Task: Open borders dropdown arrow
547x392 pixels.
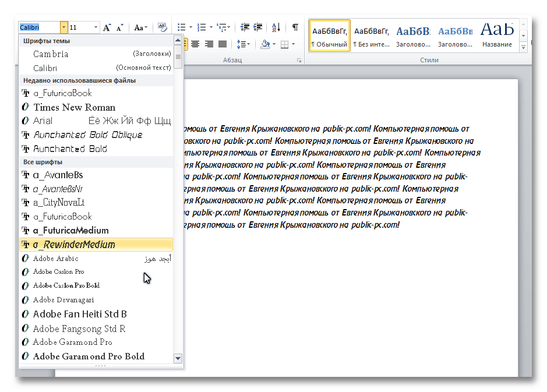Action: (294, 44)
